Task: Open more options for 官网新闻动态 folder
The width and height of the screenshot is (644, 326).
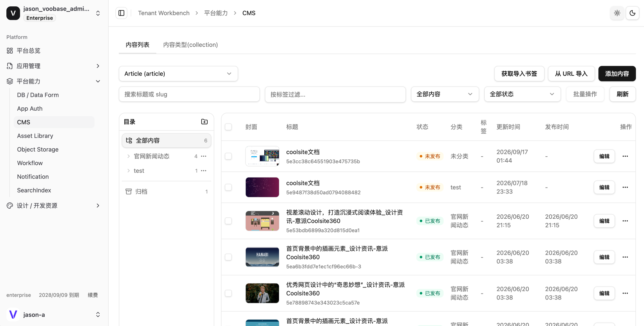Action: click(x=204, y=156)
